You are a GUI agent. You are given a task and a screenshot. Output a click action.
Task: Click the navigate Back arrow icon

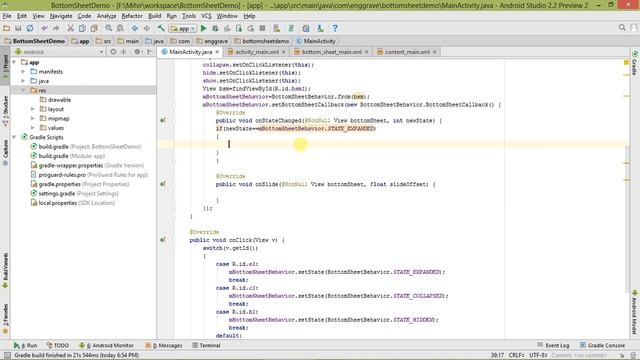coord(135,29)
